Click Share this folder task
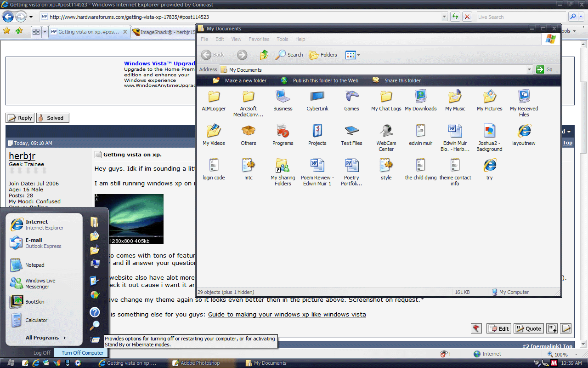This screenshot has height=368, width=588. click(x=396, y=80)
